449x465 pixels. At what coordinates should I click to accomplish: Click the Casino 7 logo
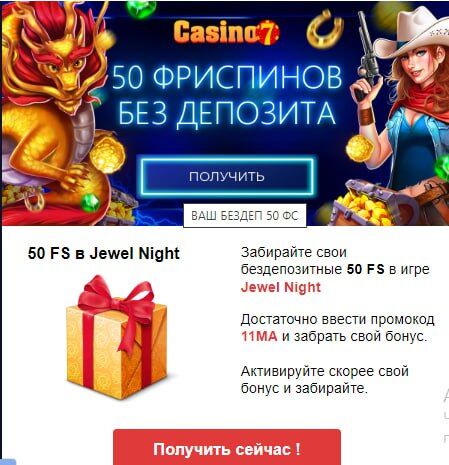(226, 32)
